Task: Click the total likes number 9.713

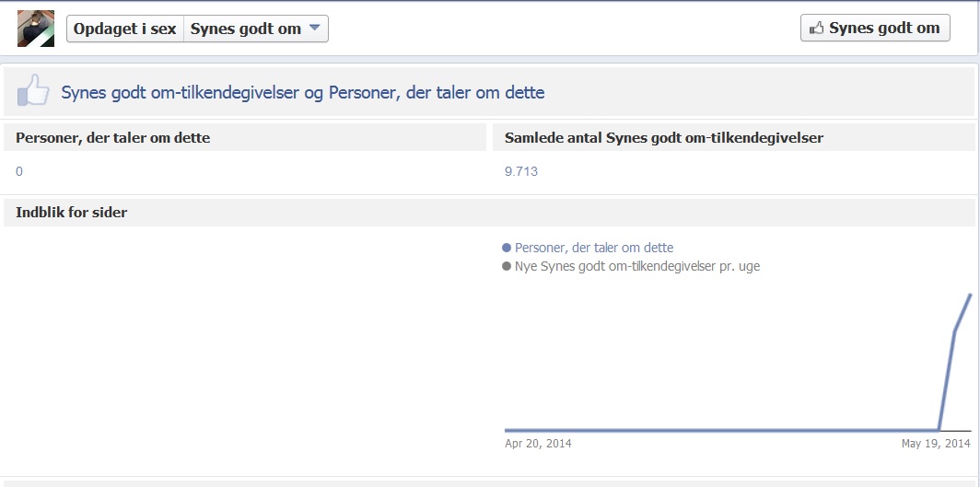Action: tap(521, 171)
